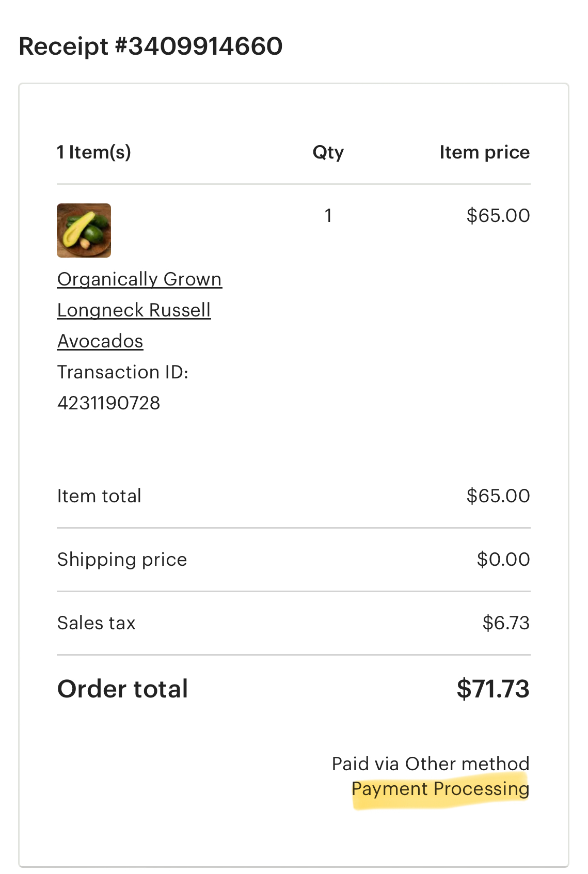Click the "1 Item(s)" column header
The width and height of the screenshot is (588, 874).
(x=94, y=152)
